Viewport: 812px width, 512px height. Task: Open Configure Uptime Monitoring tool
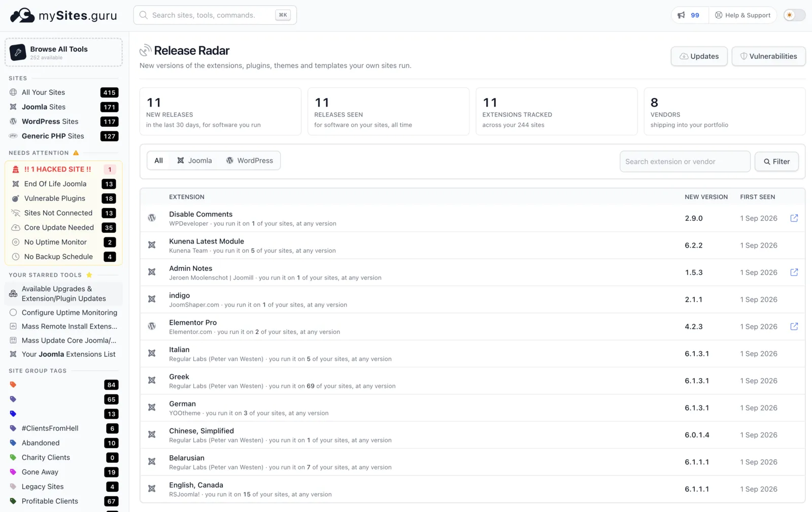63,313
